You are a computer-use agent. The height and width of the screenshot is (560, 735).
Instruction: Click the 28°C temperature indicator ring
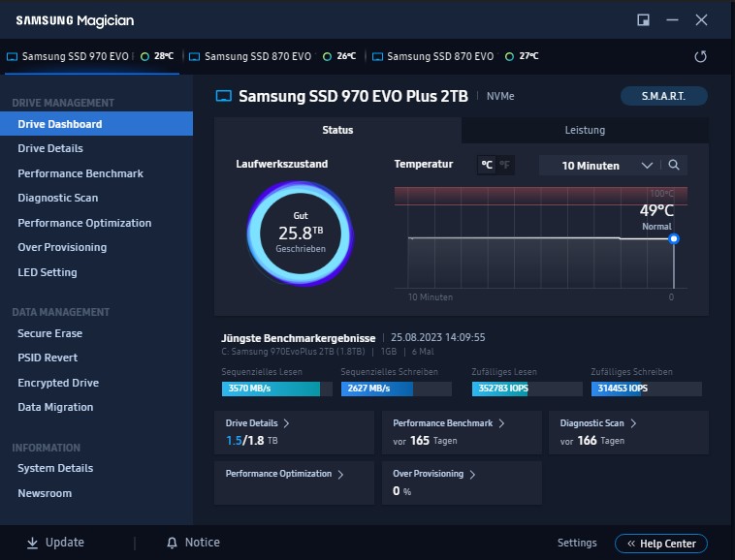click(144, 56)
